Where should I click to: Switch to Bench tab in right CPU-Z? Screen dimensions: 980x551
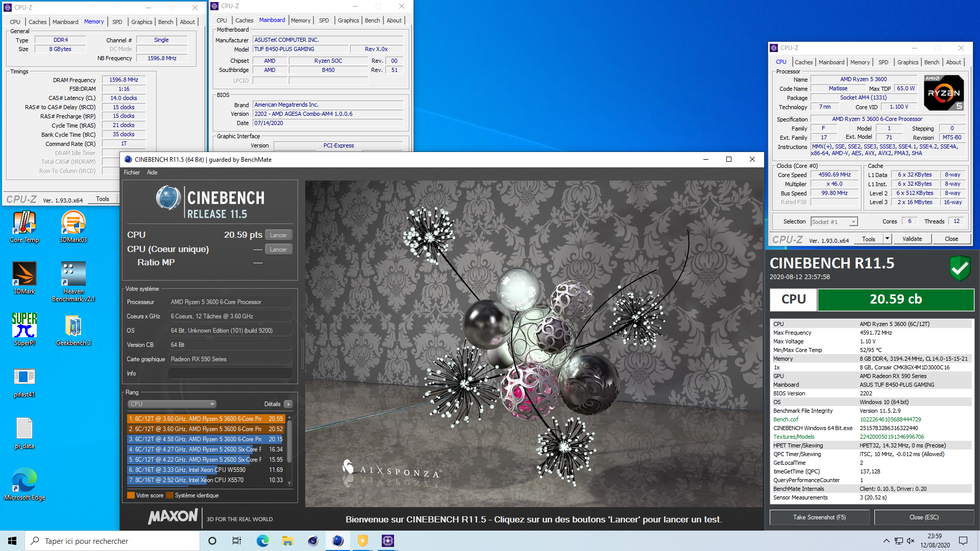932,62
